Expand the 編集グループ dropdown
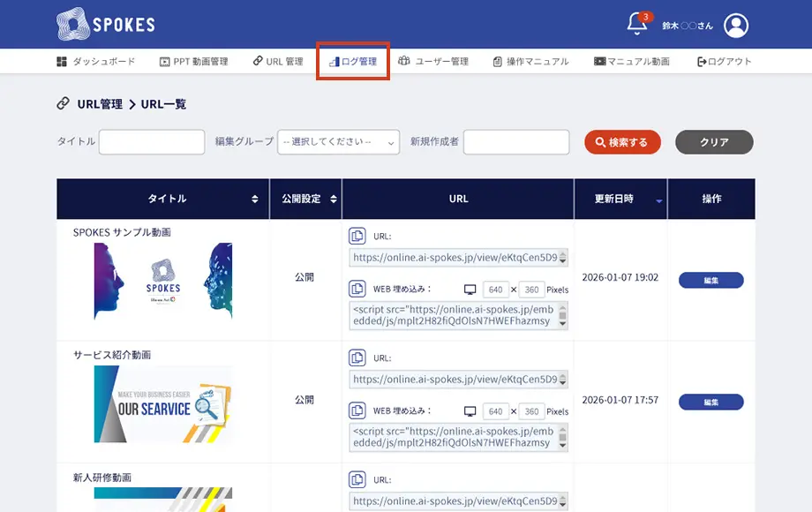Viewport: 812px width, 512px height. point(338,142)
